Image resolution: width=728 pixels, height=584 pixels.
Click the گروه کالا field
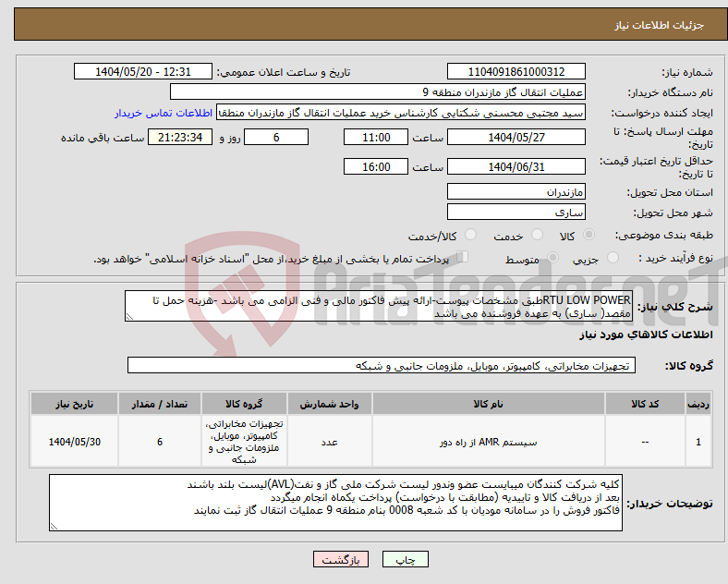tap(382, 365)
